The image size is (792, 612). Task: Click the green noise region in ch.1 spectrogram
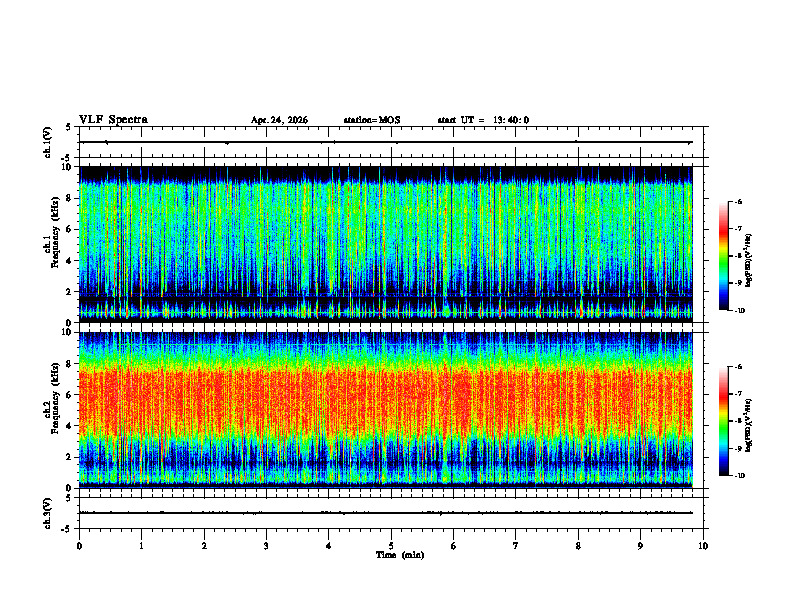[x=386, y=222]
